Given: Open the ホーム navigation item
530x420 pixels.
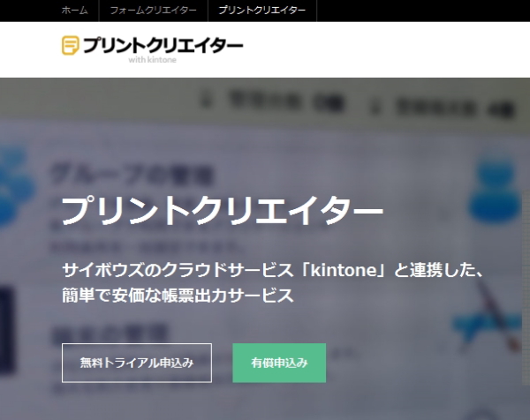Looking at the screenshot, I should tap(74, 11).
